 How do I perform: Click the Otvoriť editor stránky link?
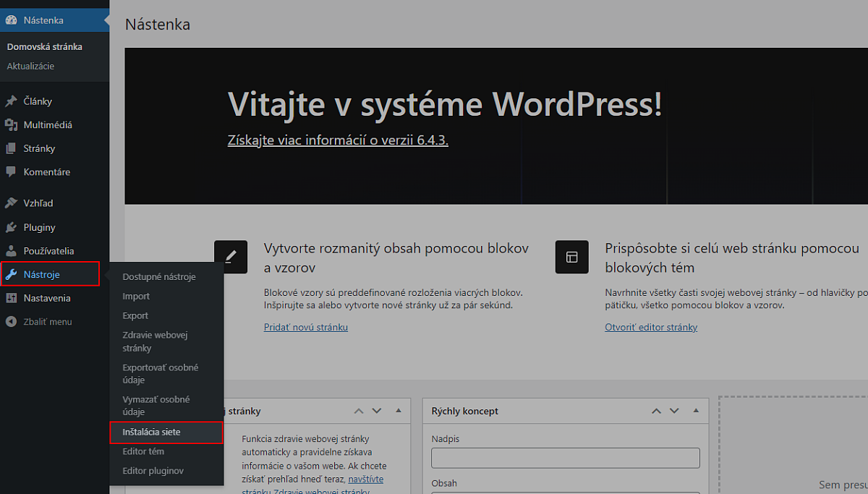(x=651, y=328)
